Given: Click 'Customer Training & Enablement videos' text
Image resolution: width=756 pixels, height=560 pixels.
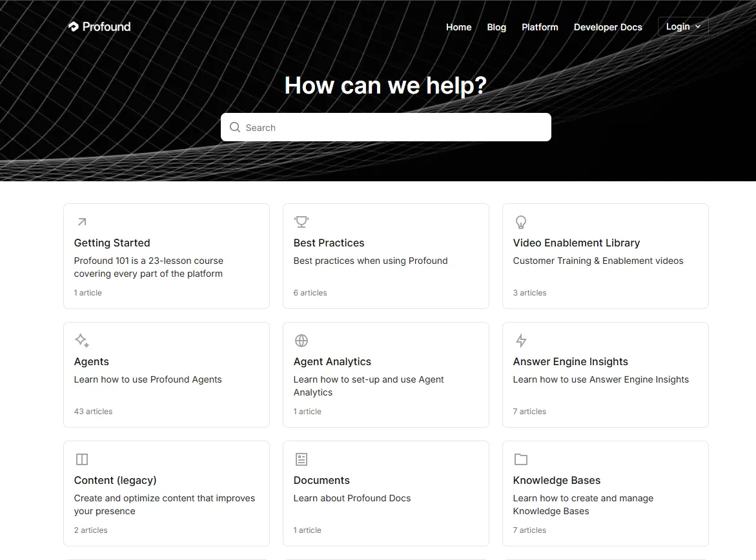Looking at the screenshot, I should [x=598, y=261].
